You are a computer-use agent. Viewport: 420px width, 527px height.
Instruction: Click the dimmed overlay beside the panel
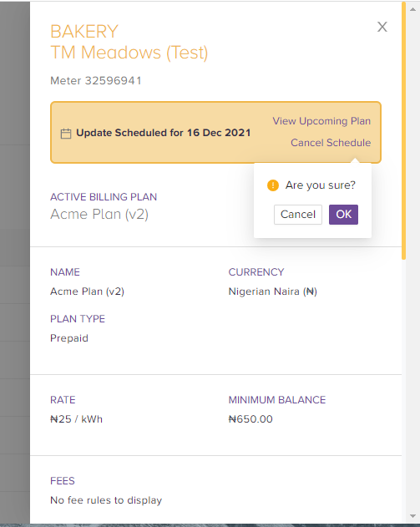point(15,262)
